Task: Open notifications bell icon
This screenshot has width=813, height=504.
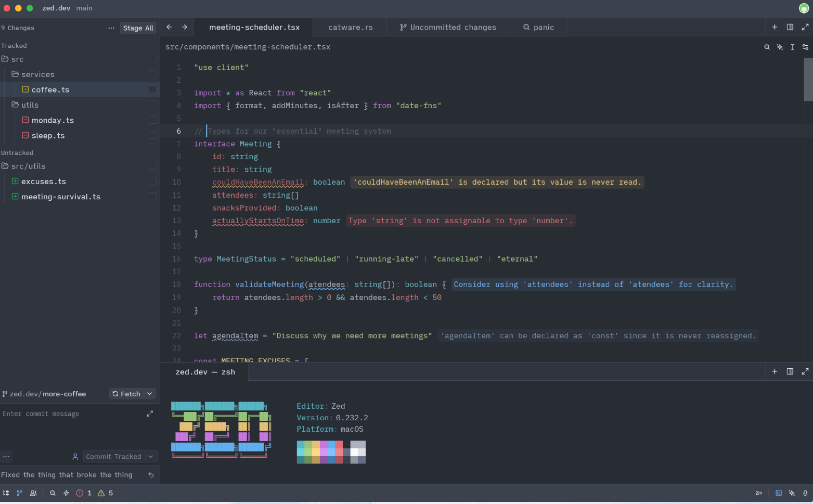Action: [805, 493]
